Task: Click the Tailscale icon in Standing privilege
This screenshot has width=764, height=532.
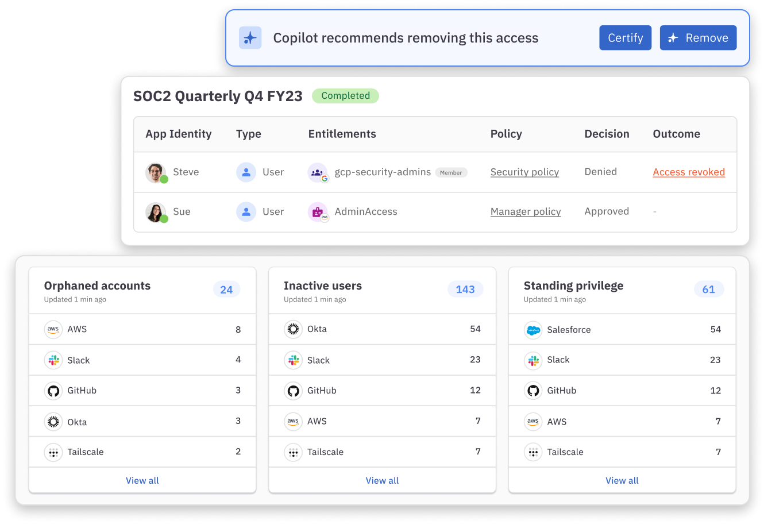Action: pos(533,452)
